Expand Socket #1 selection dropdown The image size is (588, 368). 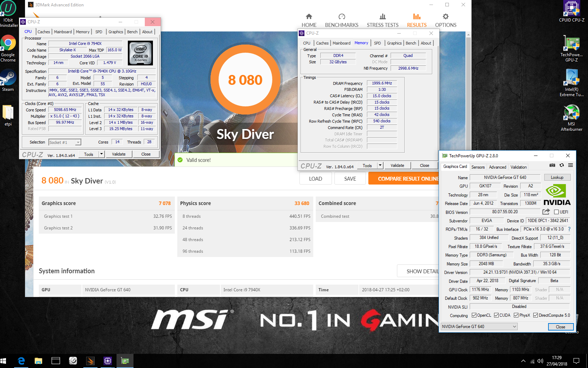click(78, 142)
